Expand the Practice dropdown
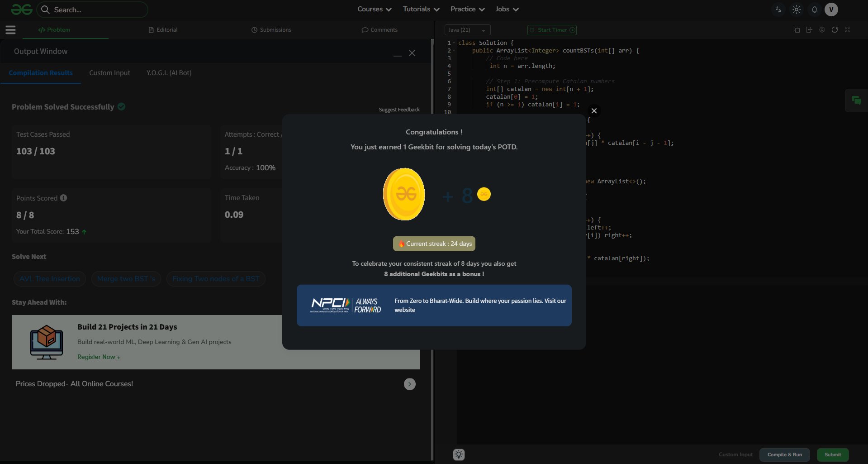The image size is (868, 464). (467, 9)
